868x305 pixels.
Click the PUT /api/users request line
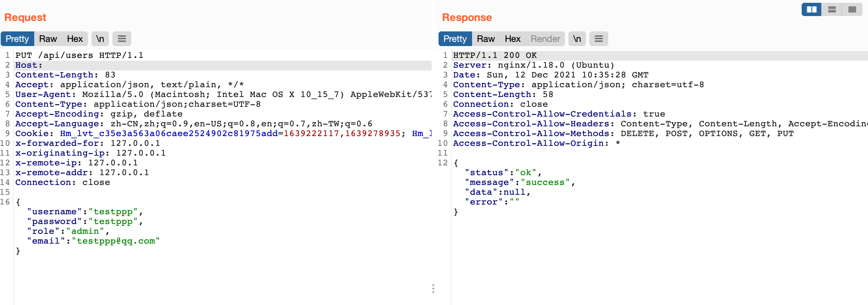79,55
